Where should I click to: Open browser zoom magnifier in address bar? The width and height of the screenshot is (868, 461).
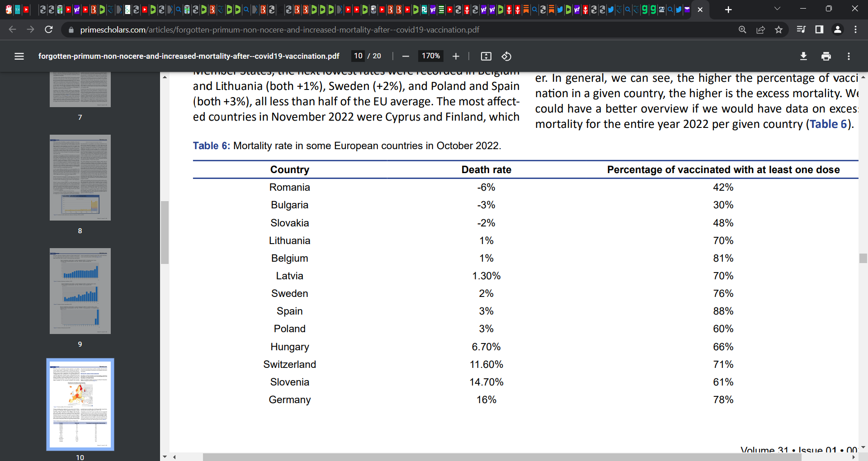pyautogui.click(x=742, y=29)
